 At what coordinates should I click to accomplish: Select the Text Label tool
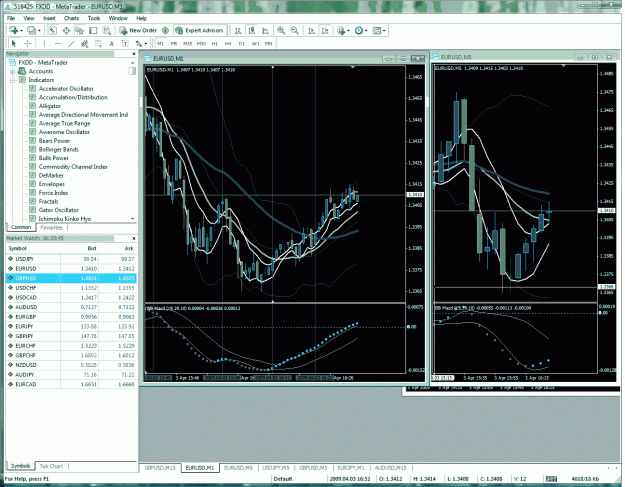[125, 43]
